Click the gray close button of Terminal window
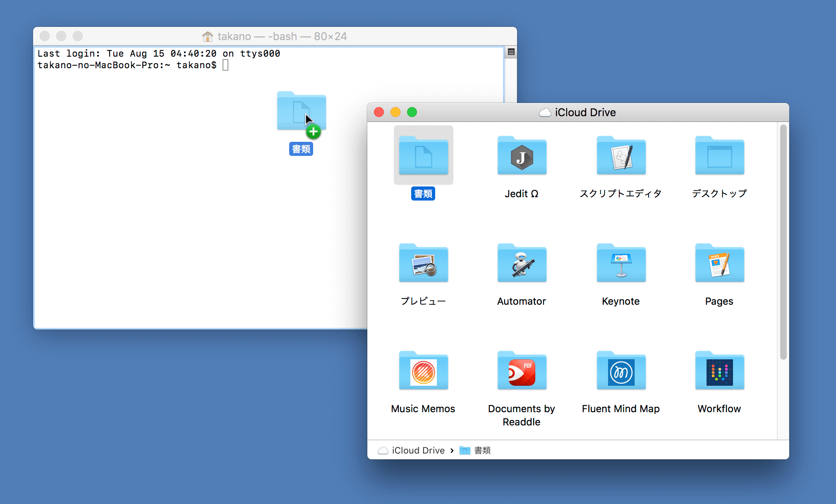Viewport: 836px width, 504px height. pyautogui.click(x=45, y=36)
